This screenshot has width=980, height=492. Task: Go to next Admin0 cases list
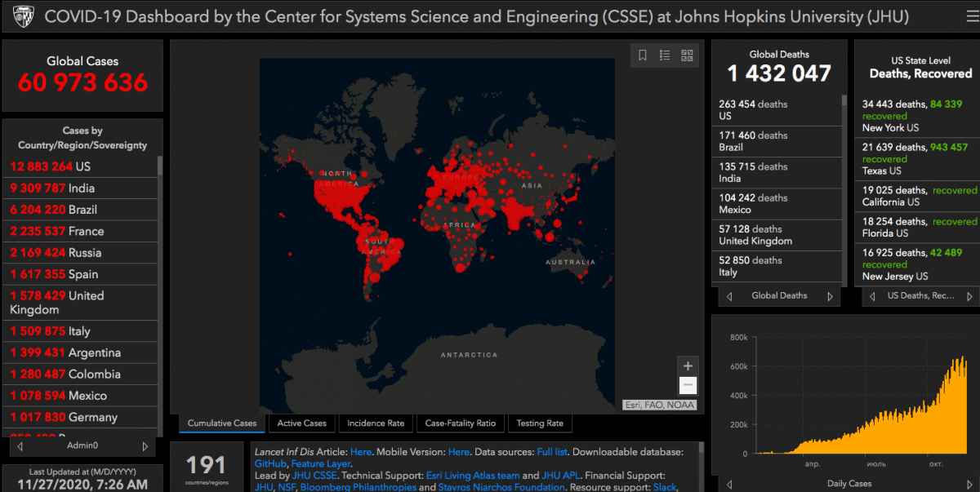tap(145, 446)
